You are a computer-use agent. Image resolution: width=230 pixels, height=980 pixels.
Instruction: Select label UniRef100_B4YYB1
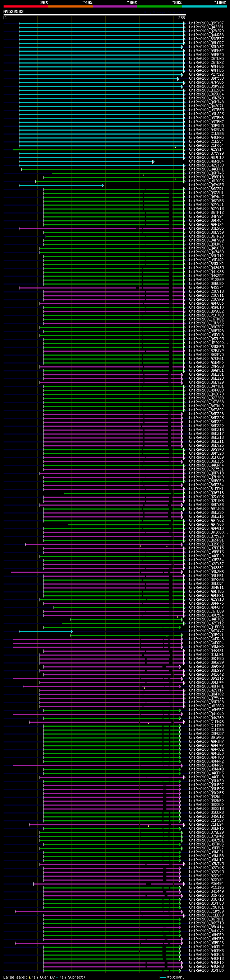click(x=206, y=386)
